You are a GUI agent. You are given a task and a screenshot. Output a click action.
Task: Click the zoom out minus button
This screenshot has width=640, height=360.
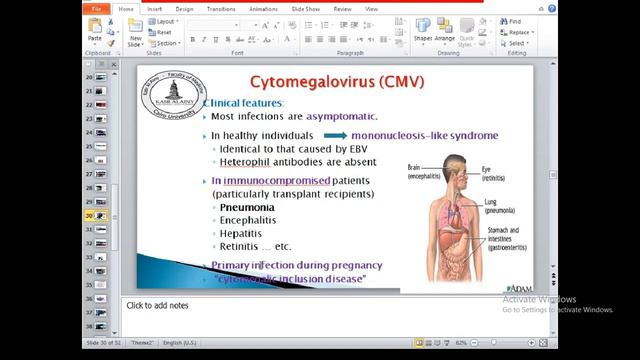(474, 343)
